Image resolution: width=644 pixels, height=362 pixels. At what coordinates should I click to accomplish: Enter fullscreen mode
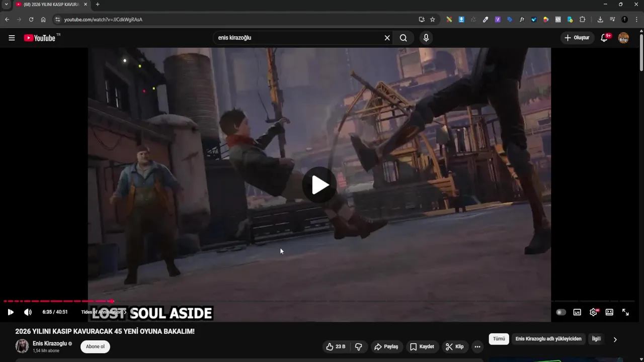pyautogui.click(x=625, y=312)
